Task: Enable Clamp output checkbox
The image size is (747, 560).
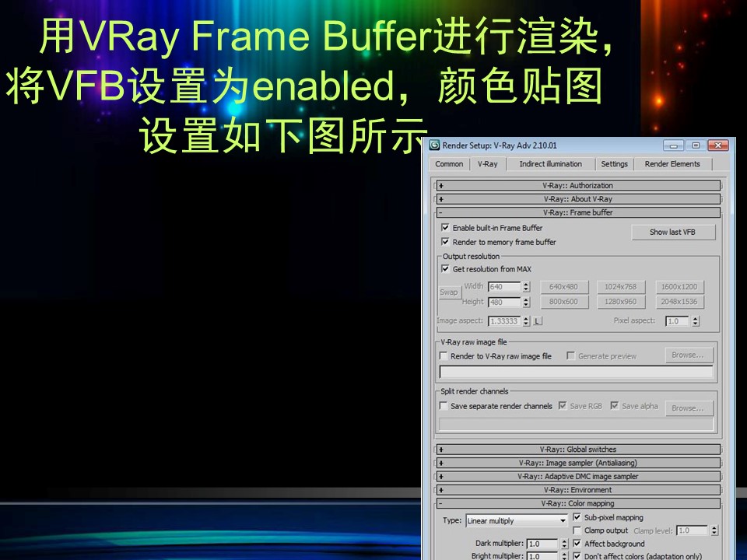Action: pyautogui.click(x=577, y=530)
